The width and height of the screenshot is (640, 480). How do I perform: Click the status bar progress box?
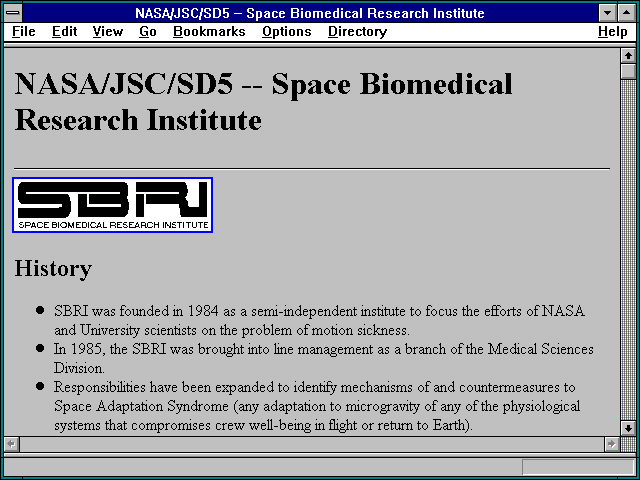578,467
